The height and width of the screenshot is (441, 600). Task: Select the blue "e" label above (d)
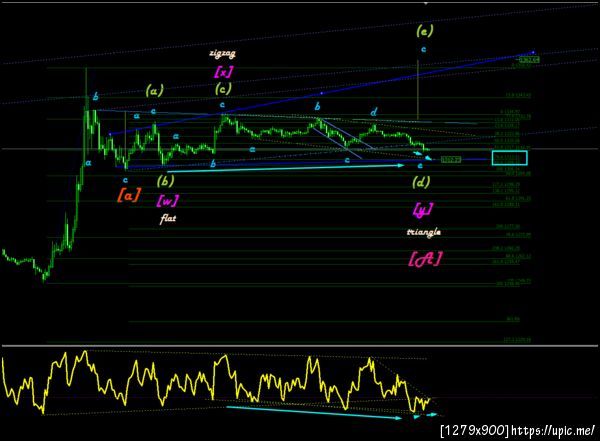click(420, 165)
